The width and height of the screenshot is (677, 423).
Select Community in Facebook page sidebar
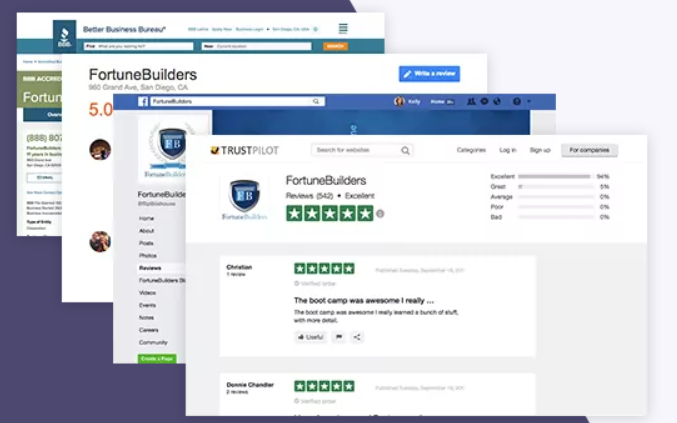point(153,342)
